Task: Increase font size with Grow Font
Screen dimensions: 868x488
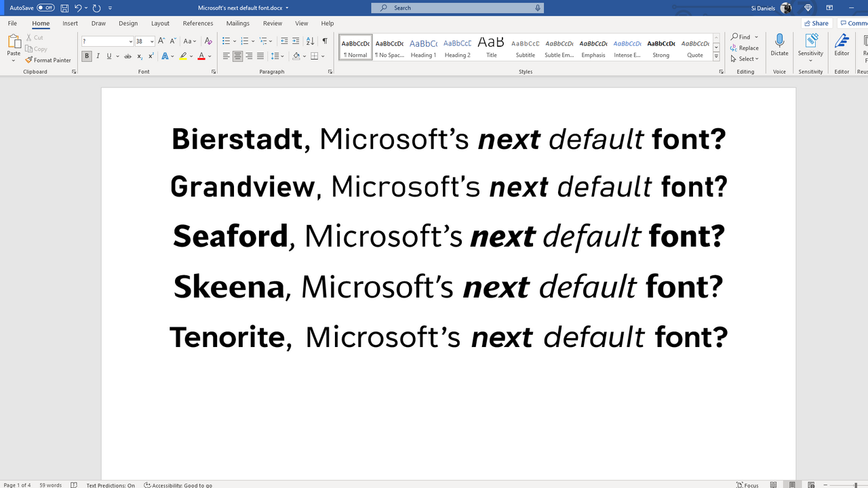Action: (161, 41)
